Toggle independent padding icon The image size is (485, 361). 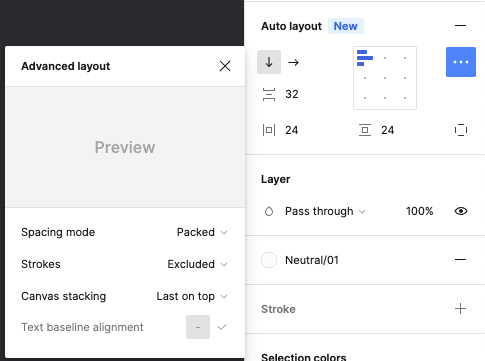[x=461, y=130]
